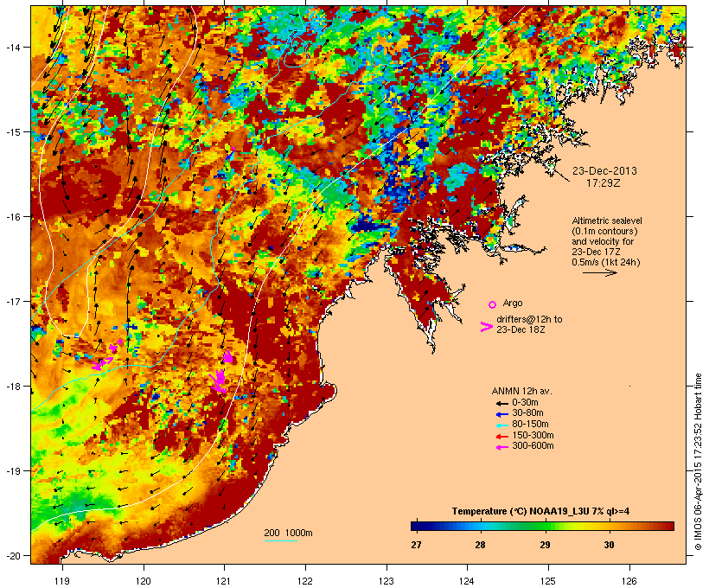Click longitude axis label 125
Viewport: 709px width, 588px height.
point(548,581)
